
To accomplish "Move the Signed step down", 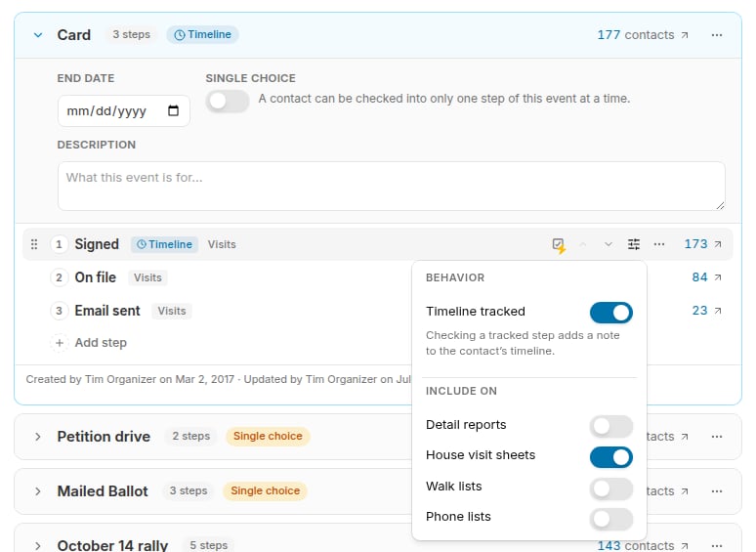I will 609,244.
